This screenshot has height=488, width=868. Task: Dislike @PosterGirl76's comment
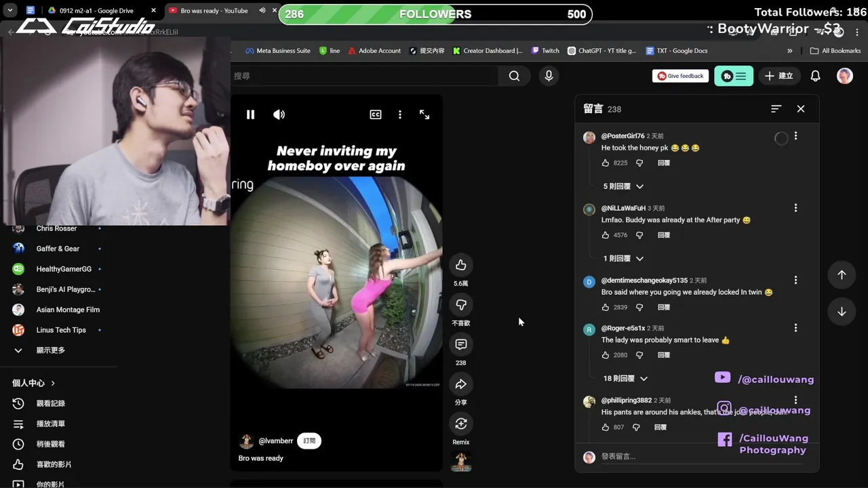click(x=639, y=163)
